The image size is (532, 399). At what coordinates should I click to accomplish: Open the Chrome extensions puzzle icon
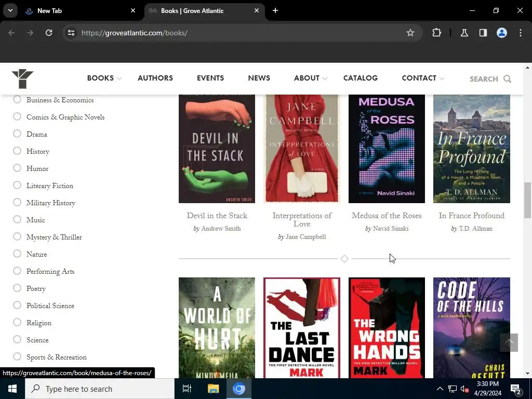436,33
